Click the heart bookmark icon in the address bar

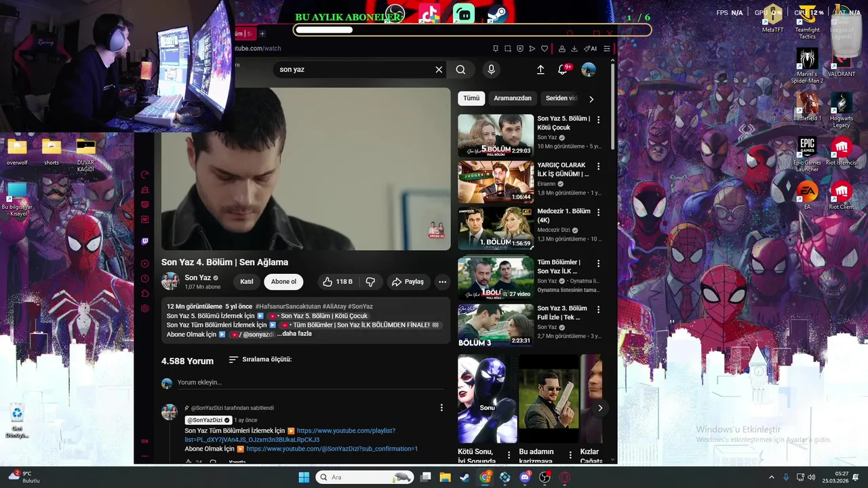544,49
